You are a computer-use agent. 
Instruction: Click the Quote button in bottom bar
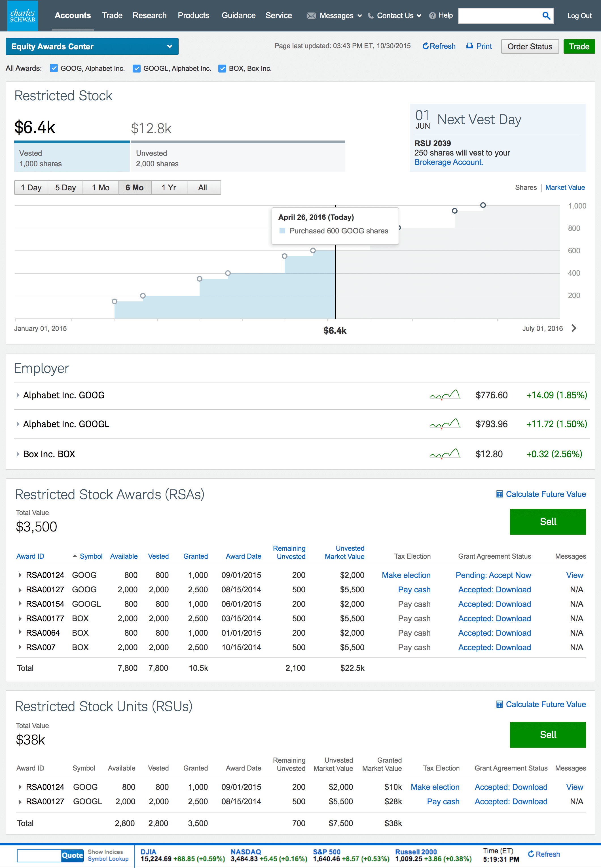tap(72, 855)
